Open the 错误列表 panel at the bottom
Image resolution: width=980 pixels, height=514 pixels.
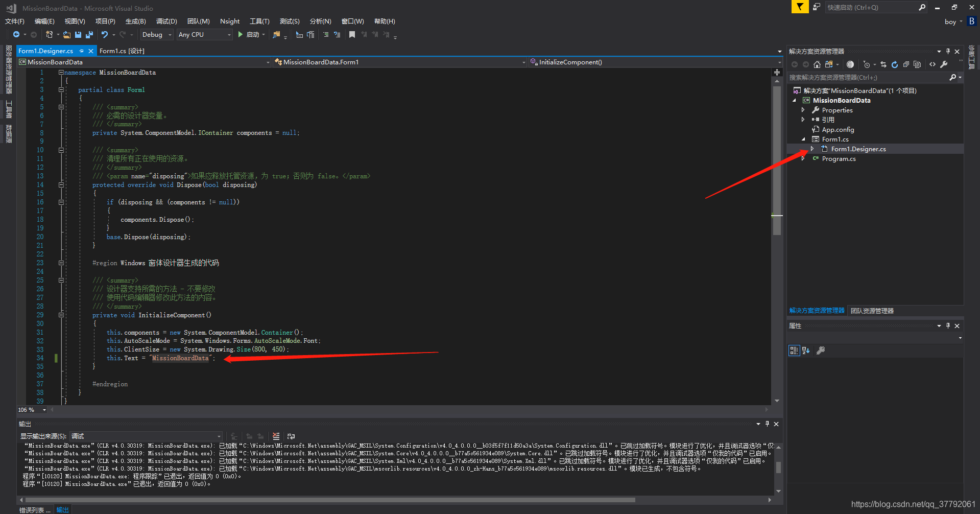pos(34,509)
